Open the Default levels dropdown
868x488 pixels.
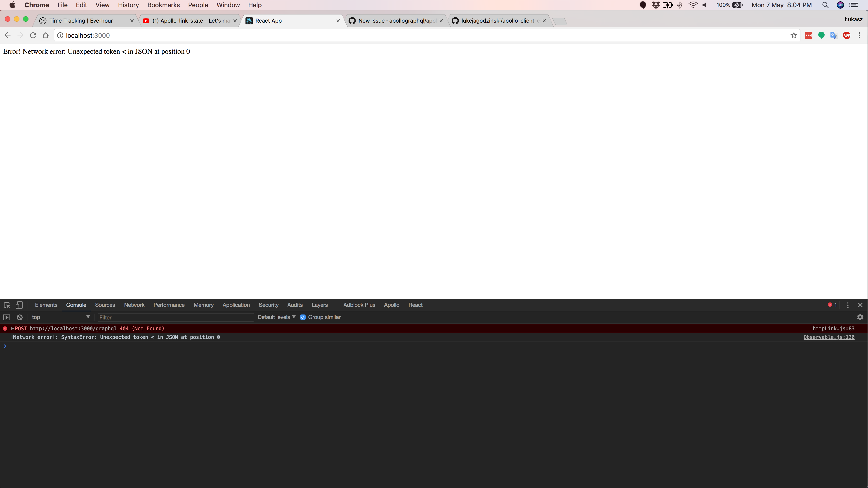(x=276, y=317)
